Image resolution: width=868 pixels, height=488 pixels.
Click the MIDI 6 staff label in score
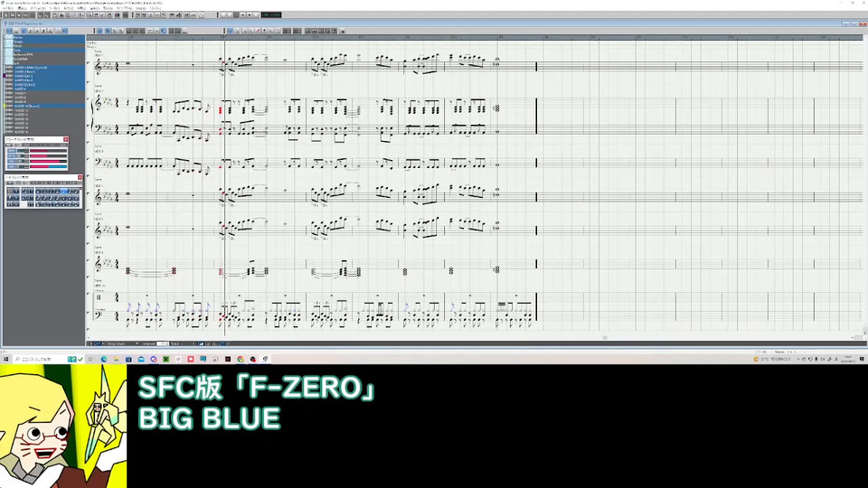point(99,252)
